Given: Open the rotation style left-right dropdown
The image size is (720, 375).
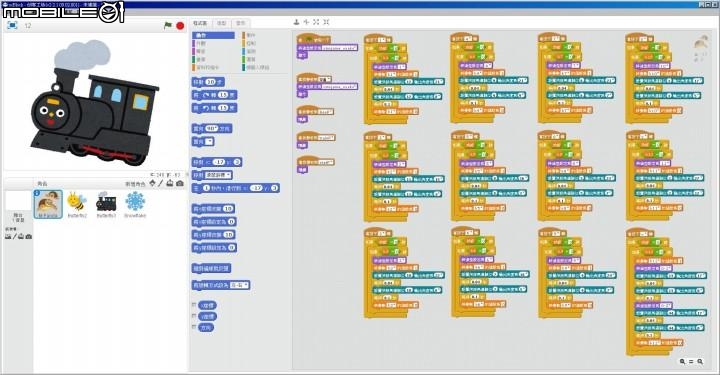Looking at the screenshot, I should click(240, 285).
